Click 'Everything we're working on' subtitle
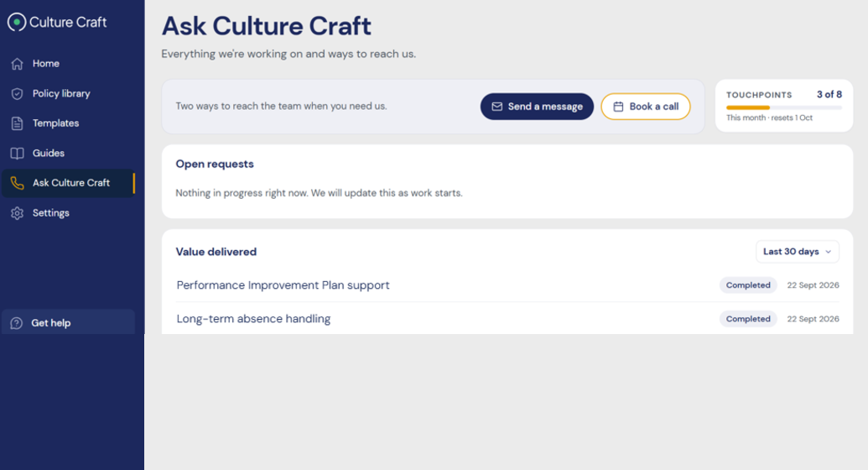This screenshot has height=470, width=868. coord(288,55)
